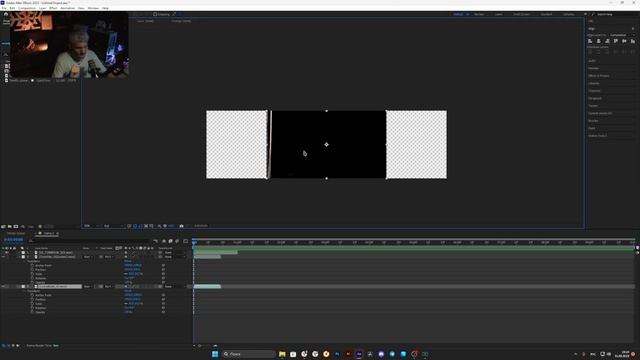Image resolution: width=640 pixels, height=360 pixels.
Task: Click Align Left icon in Align panel
Action: click(x=590, y=41)
